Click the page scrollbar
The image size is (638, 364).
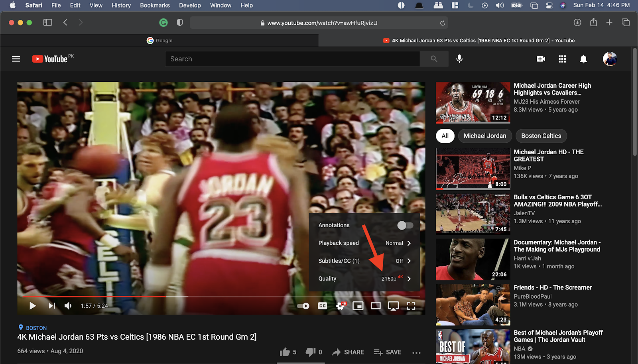click(635, 102)
